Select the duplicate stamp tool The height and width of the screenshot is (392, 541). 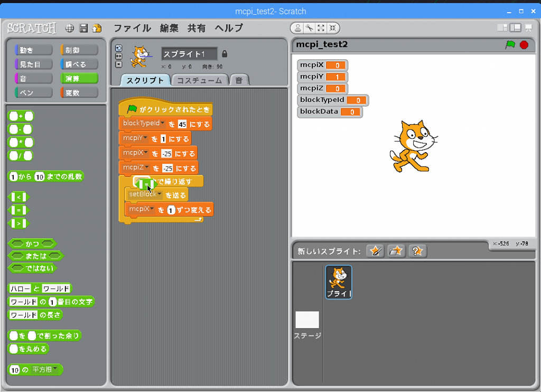click(x=297, y=29)
